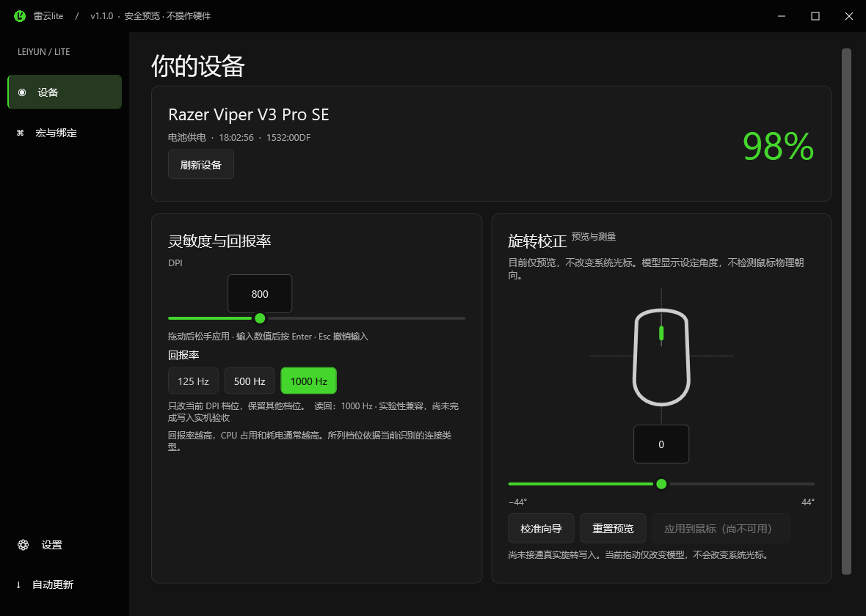The width and height of the screenshot is (866, 616).
Task: Click the vertical scrollbar on the right
Action: (x=846, y=312)
